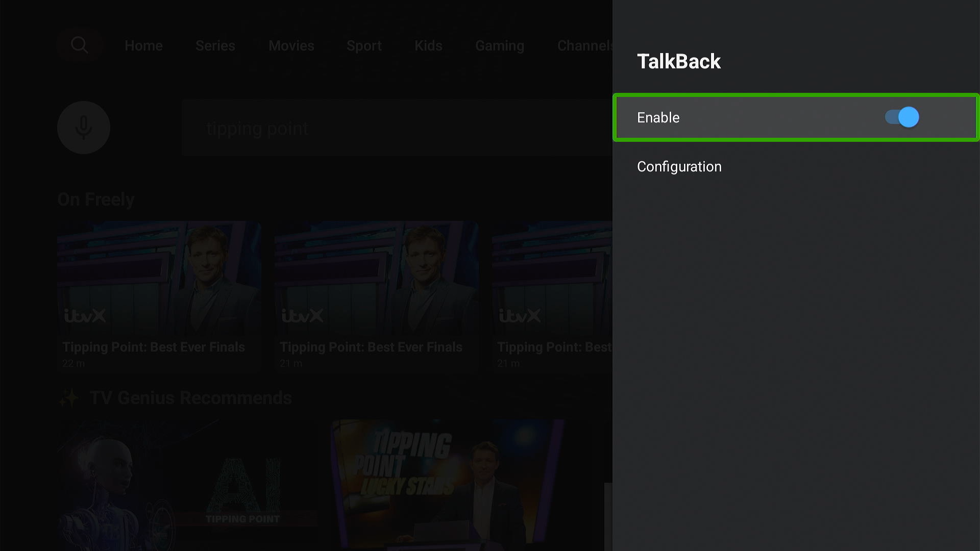Toggle the TalkBack Enable switch
Screen dimensions: 980x551
(x=902, y=117)
